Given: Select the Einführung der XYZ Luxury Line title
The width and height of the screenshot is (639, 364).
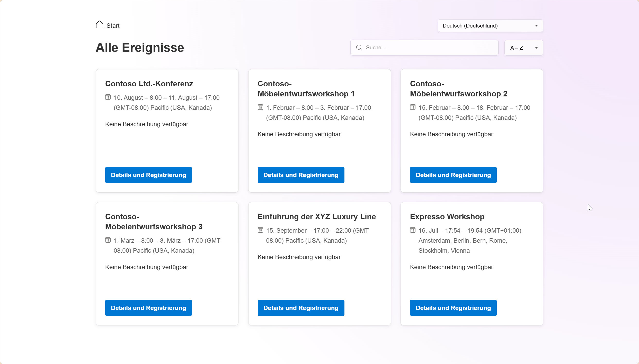Looking at the screenshot, I should 317,217.
